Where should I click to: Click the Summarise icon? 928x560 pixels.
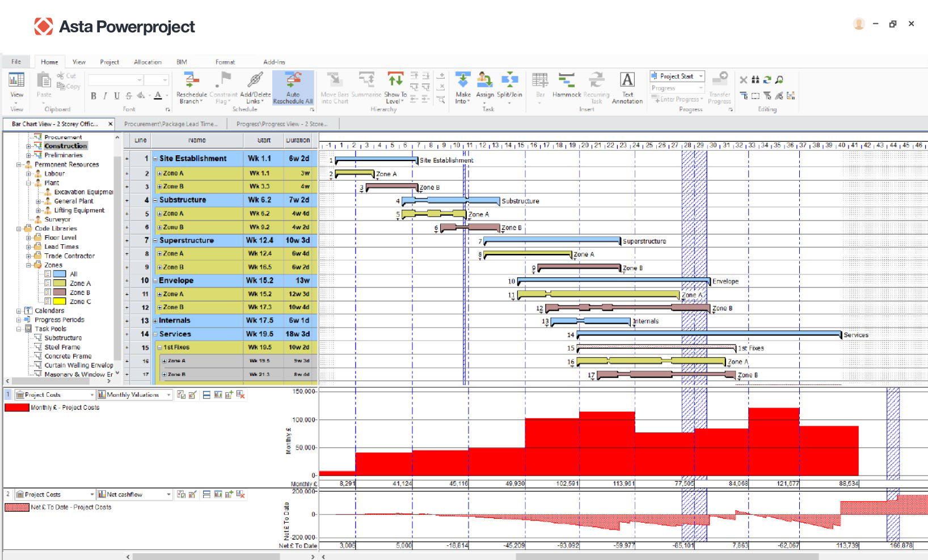click(366, 79)
